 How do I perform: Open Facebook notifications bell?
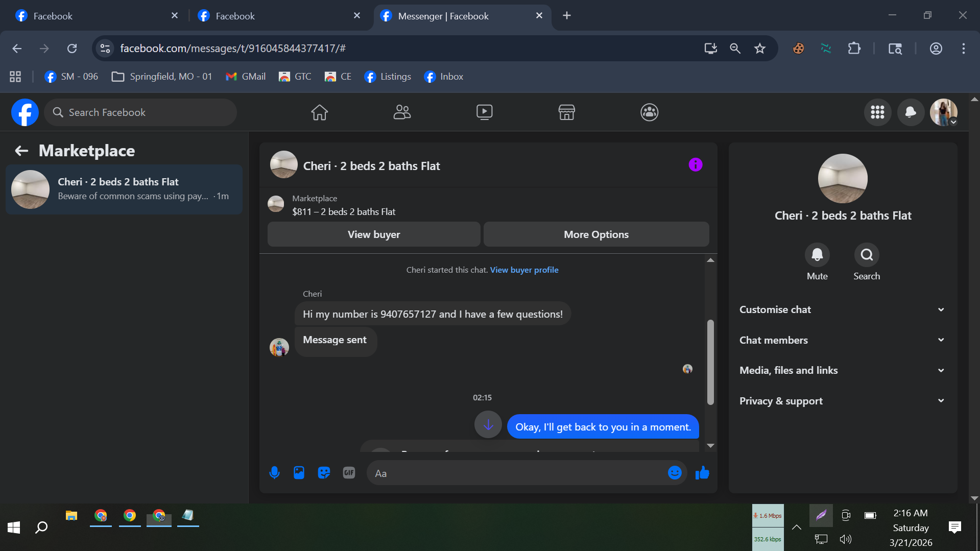point(911,112)
